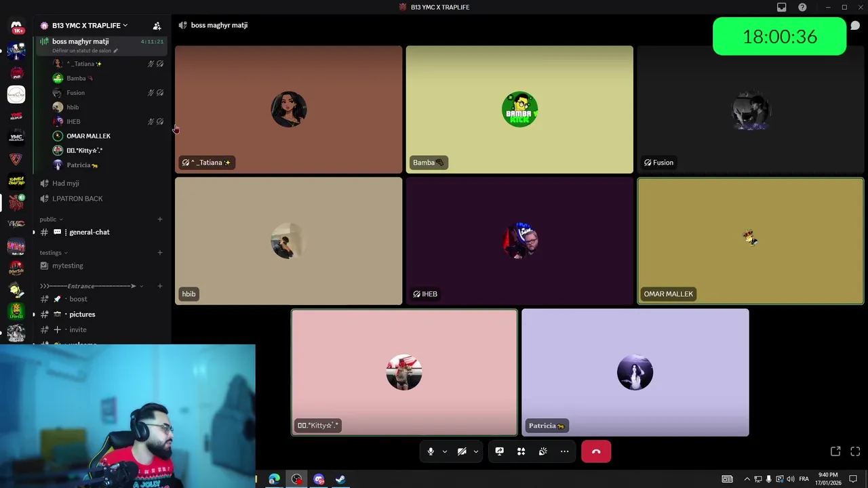Screen dimensions: 868x488
Task: Collapse the public channel category
Action: coord(51,219)
